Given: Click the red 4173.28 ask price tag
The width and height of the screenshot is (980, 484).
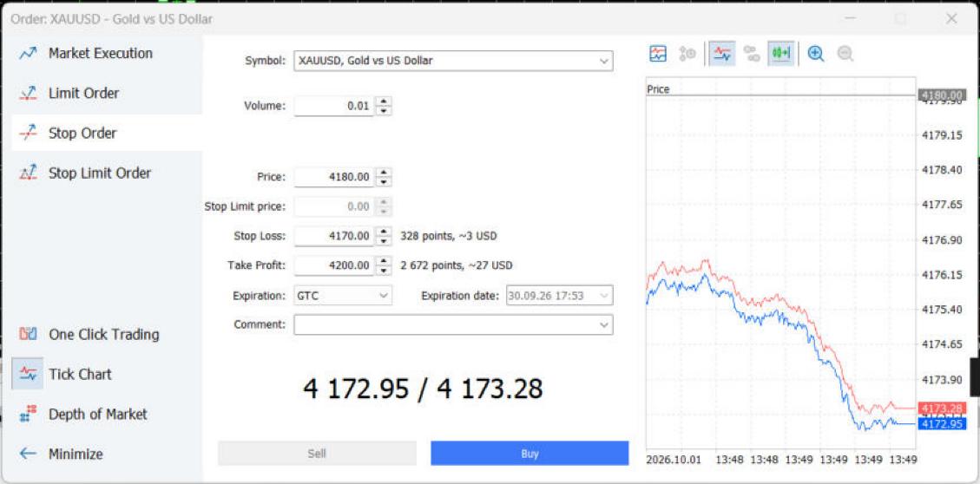Looking at the screenshot, I should click(942, 409).
